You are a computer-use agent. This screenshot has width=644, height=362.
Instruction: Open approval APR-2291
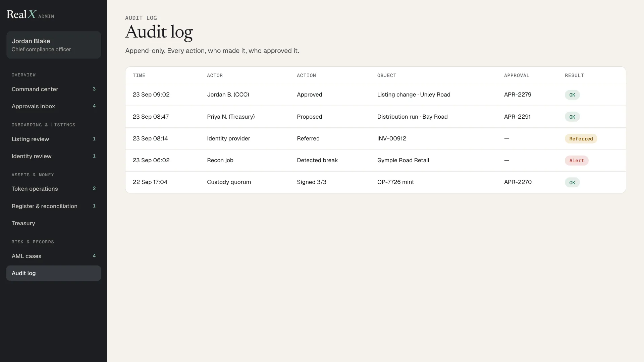(x=517, y=117)
